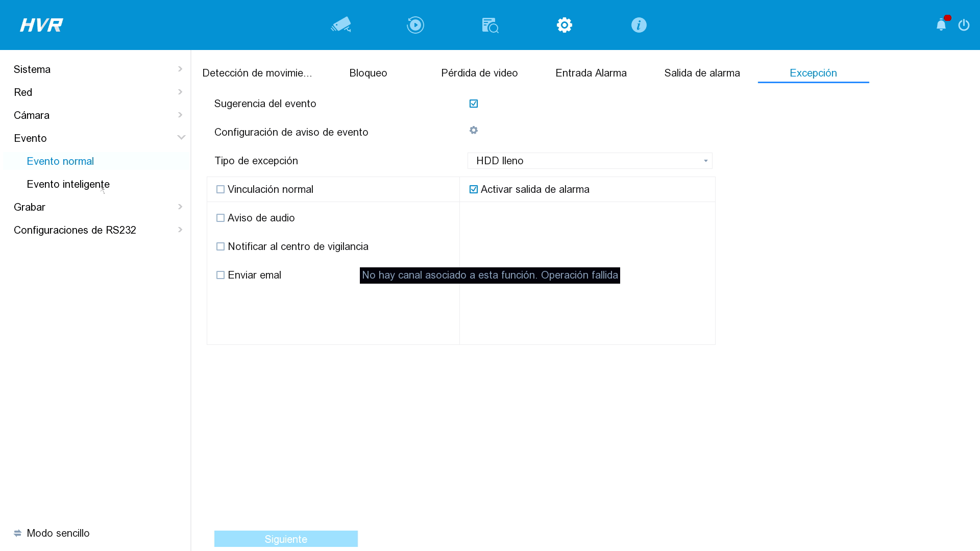Expand the Sistema menu section
Image resolution: width=980 pixels, height=551 pixels.
click(x=97, y=69)
